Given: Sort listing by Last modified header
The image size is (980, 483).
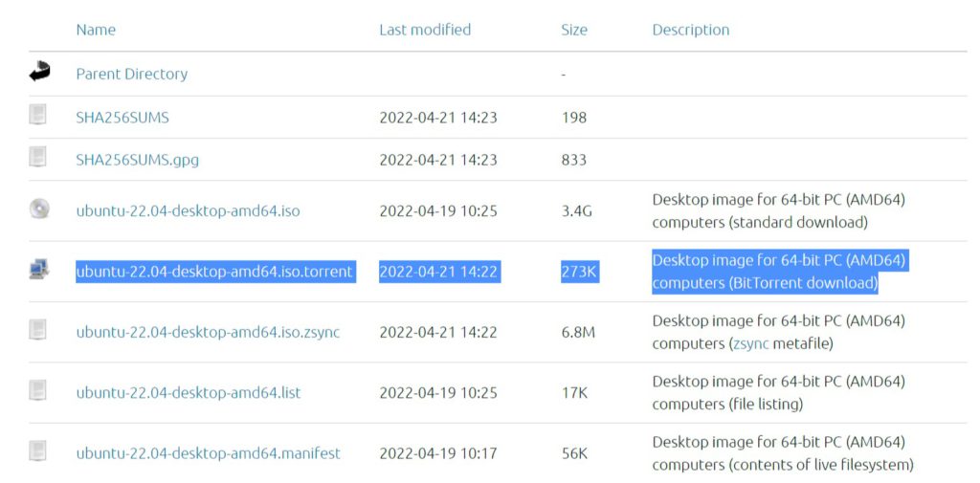Looking at the screenshot, I should tap(425, 30).
